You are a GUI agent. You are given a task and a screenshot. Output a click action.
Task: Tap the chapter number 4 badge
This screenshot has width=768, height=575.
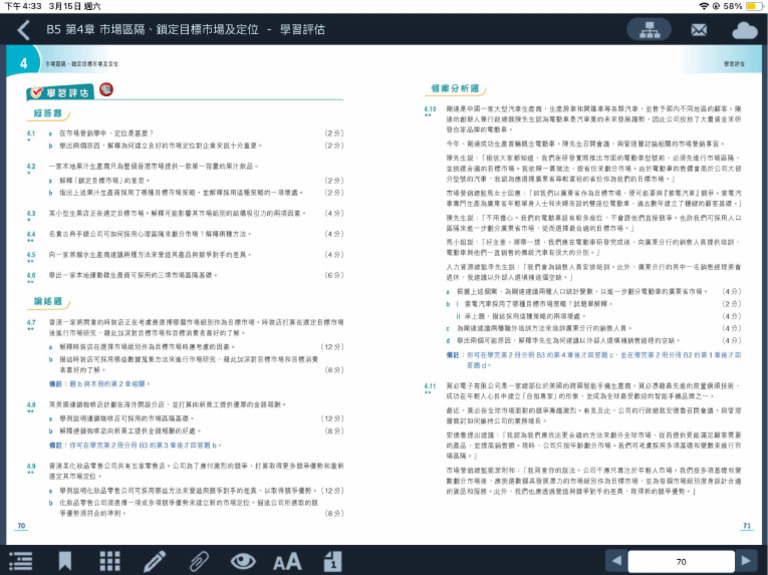[24, 63]
